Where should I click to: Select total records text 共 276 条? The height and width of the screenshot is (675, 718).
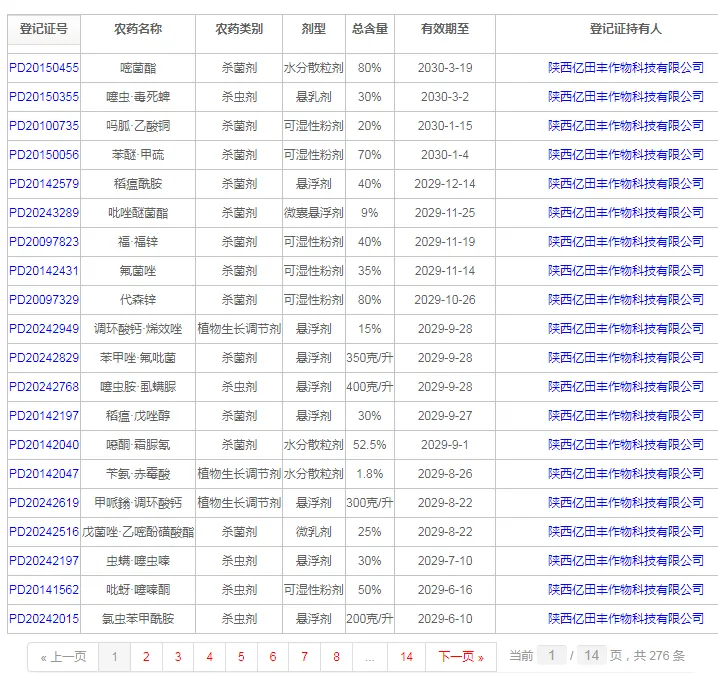tap(659, 656)
